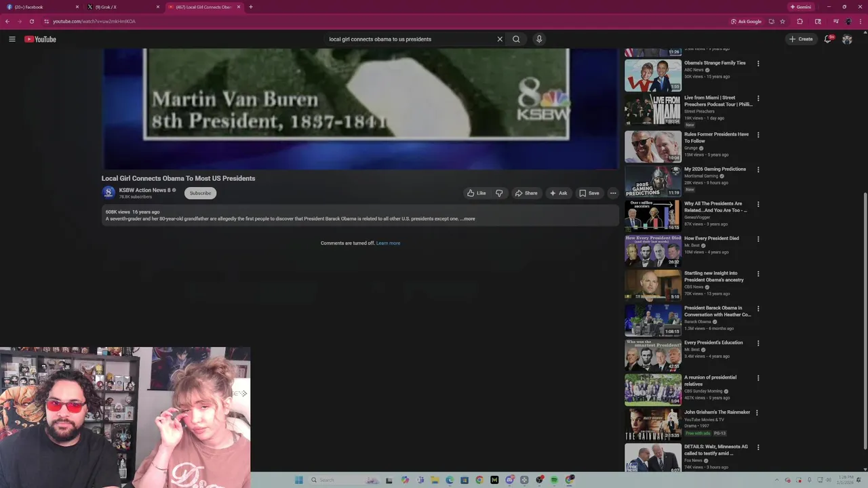This screenshot has width=868, height=488.
Task: Open DETAILS: Walz, Minnesota AG video
Action: (x=716, y=450)
